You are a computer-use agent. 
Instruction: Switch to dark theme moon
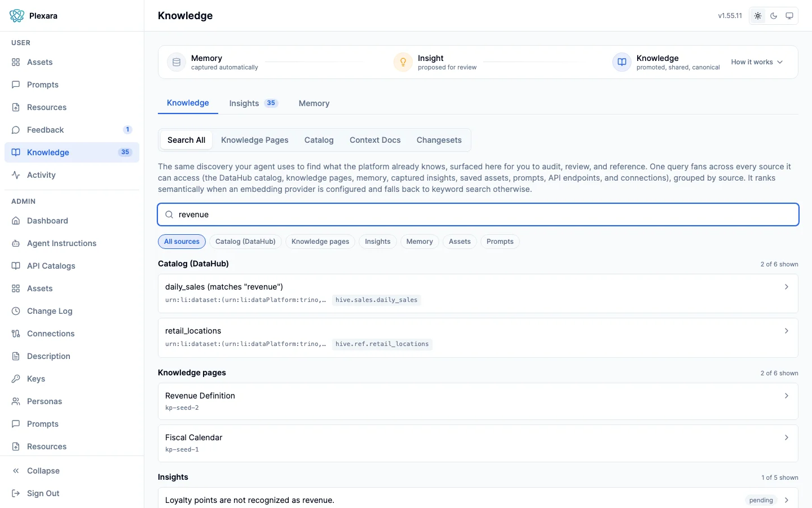pos(774,16)
